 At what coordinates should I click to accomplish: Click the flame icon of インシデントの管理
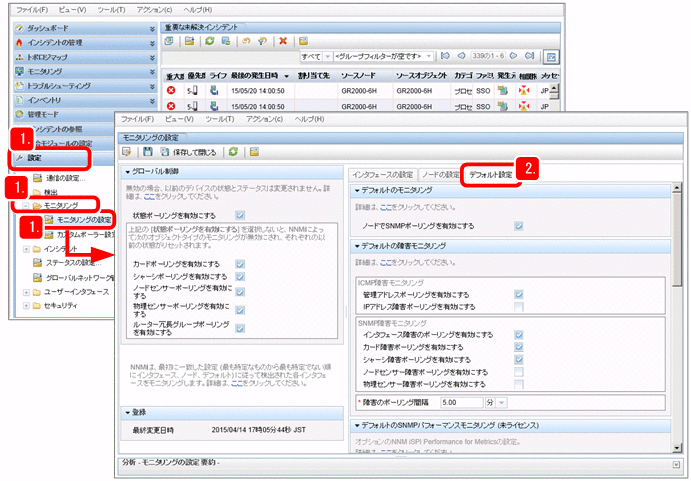click(x=19, y=43)
